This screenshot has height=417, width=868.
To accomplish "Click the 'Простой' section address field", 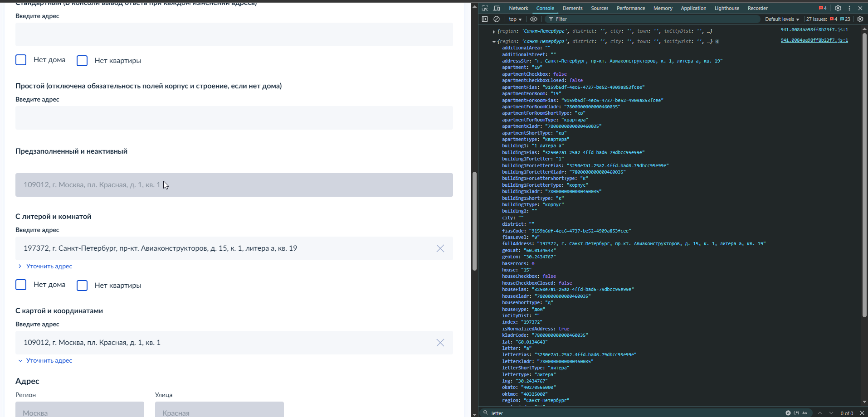I will 234,118.
